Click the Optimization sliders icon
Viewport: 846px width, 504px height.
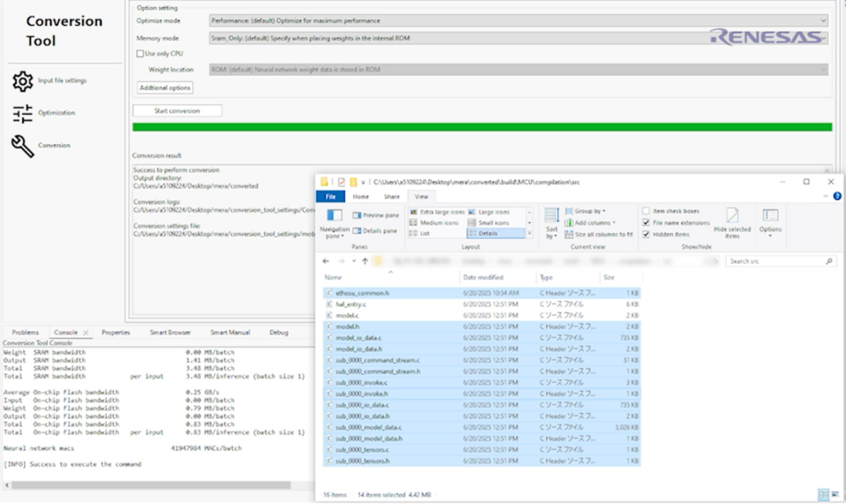(23, 113)
